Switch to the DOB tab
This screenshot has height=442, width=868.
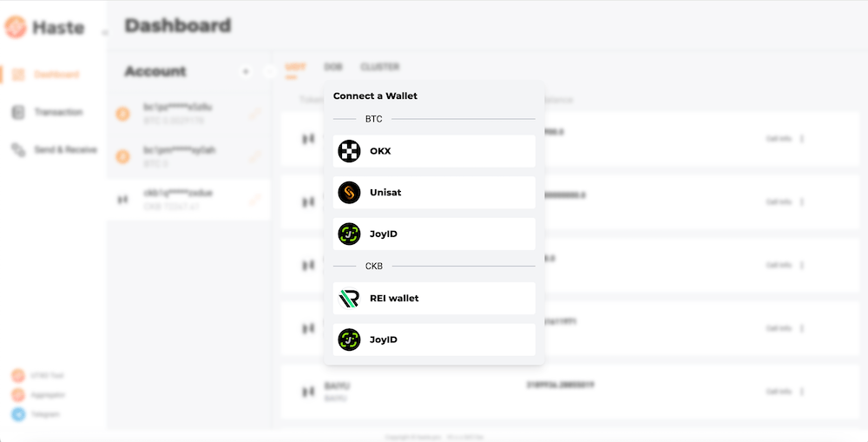pos(333,67)
